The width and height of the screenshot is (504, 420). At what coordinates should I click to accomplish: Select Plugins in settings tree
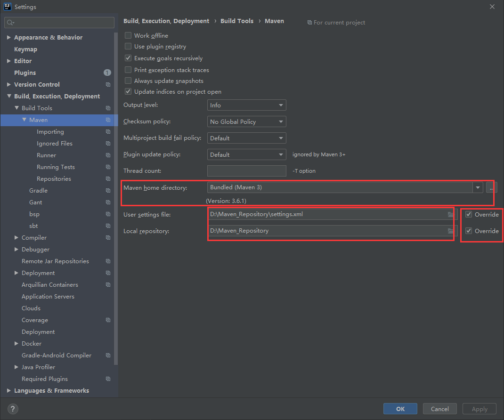(x=25, y=73)
